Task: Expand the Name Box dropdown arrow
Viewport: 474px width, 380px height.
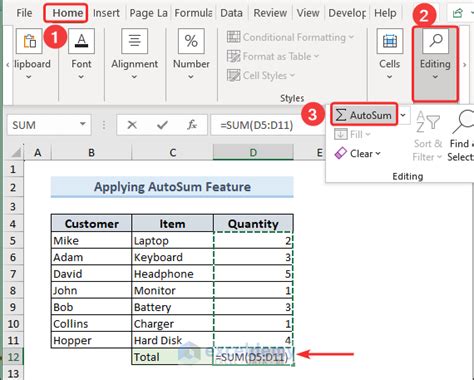Action: pos(82,124)
